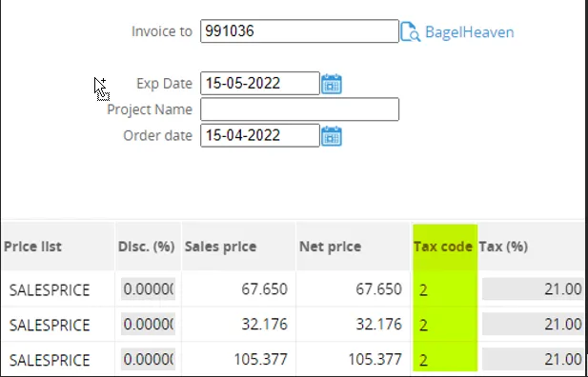Select SALESPRICE in the 67.650 row
This screenshot has height=377, width=588.
point(50,290)
